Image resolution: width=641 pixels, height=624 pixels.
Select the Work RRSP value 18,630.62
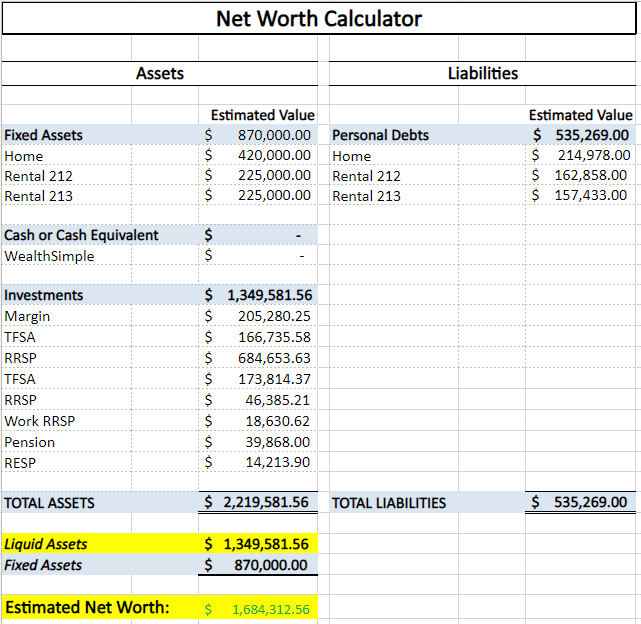pos(258,421)
